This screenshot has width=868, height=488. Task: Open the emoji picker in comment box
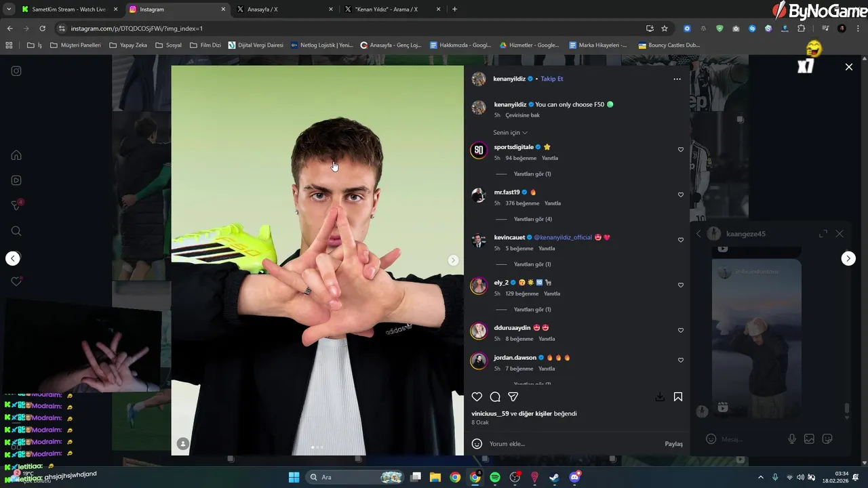click(x=477, y=444)
